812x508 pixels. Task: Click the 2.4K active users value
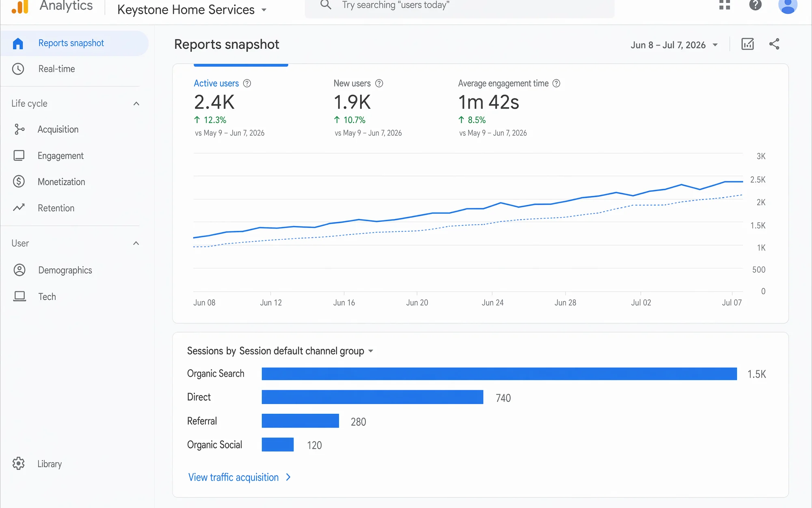pyautogui.click(x=214, y=102)
